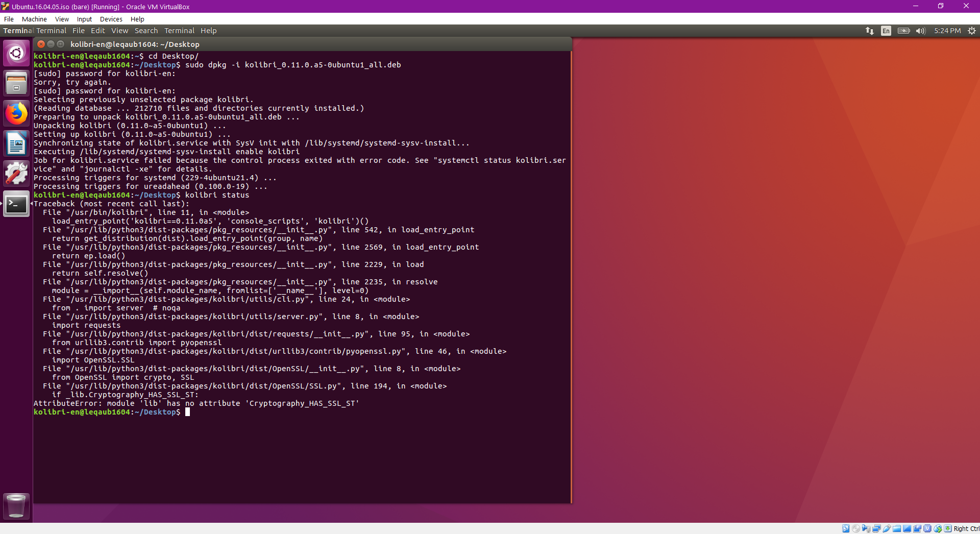Open LibreOffice Writer from the launcher
The image size is (980, 534).
(16, 143)
